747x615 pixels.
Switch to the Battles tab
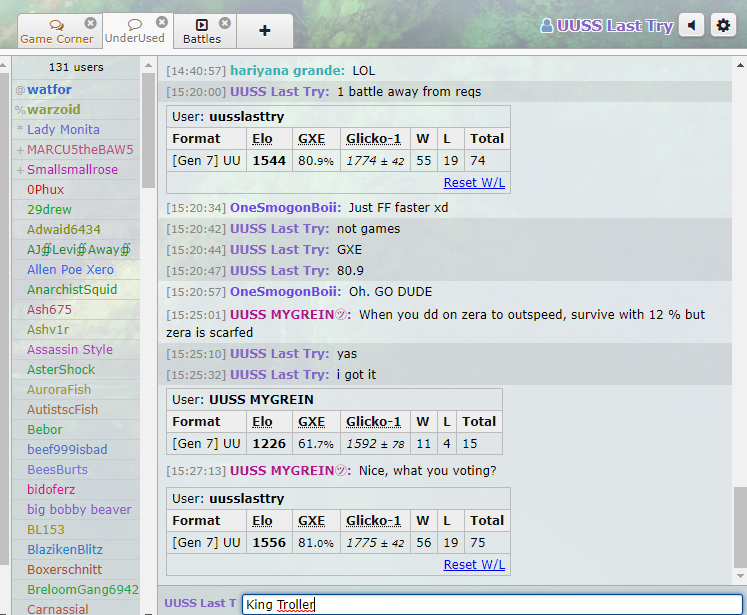point(201,31)
